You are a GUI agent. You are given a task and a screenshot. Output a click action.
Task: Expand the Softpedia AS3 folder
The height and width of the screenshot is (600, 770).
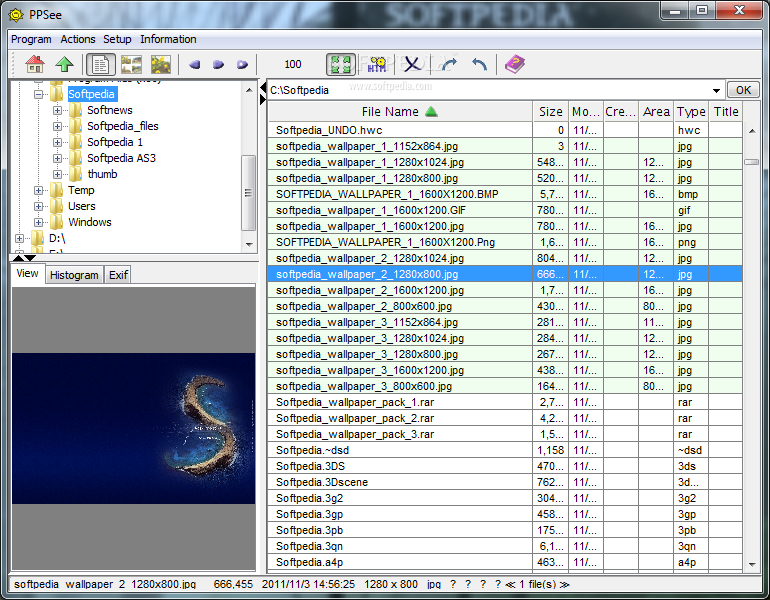click(x=57, y=159)
